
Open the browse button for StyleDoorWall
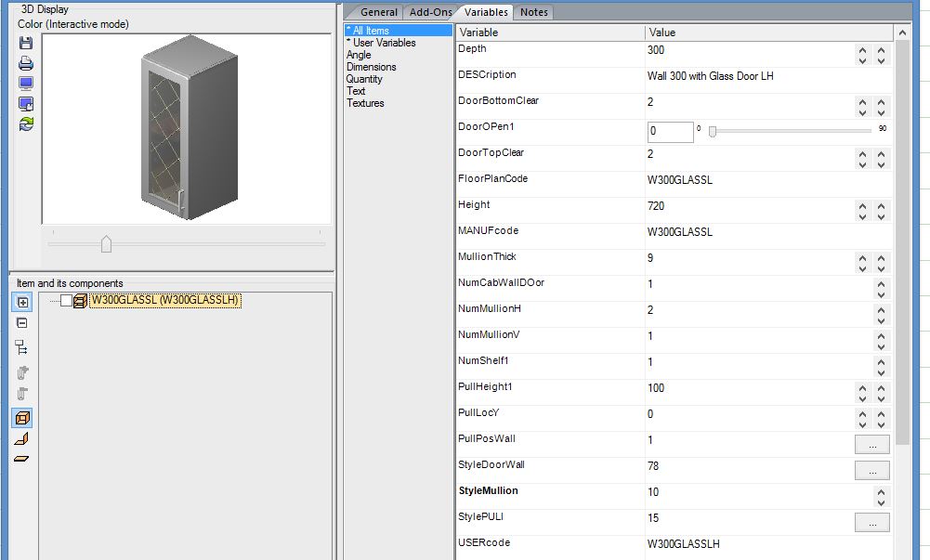871,471
